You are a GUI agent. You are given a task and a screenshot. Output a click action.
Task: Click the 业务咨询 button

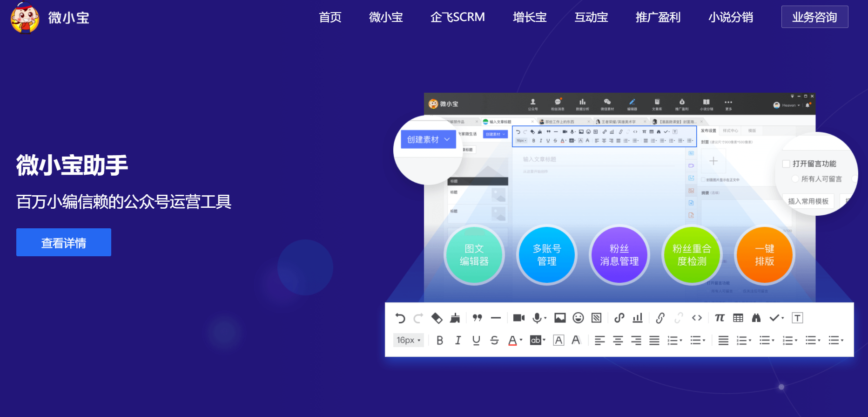(814, 17)
